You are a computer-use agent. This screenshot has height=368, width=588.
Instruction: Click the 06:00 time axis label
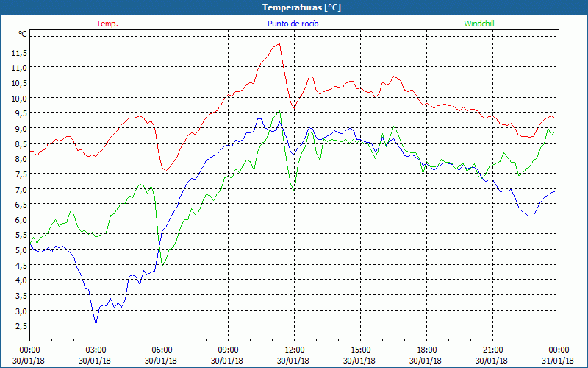(162, 350)
